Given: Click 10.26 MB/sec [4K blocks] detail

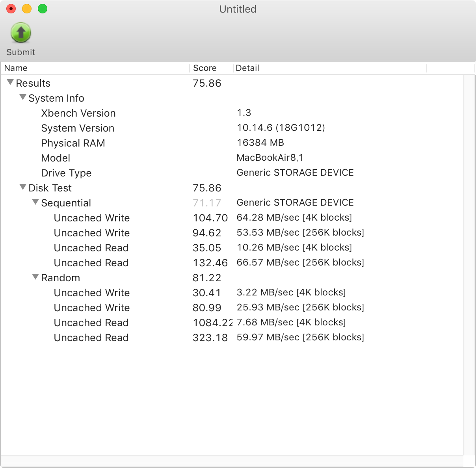Looking at the screenshot, I should pyautogui.click(x=294, y=247).
